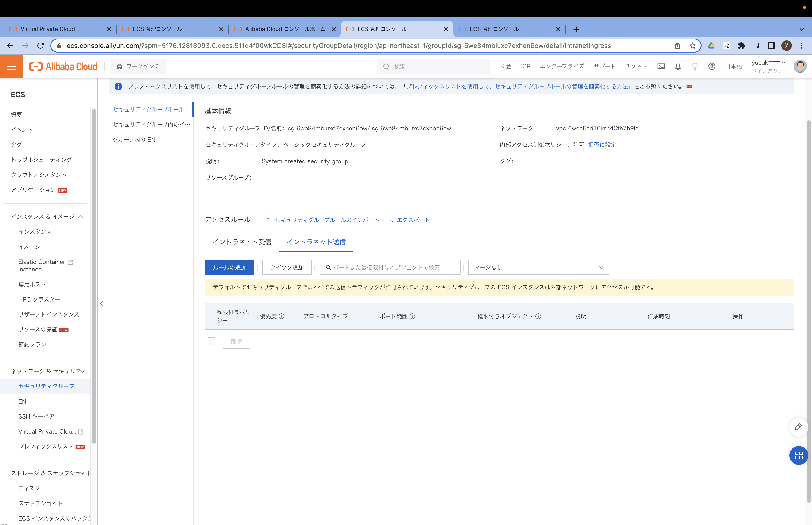Open the Cloud Shell terminal icon
The width and height of the screenshot is (812, 525).
[x=661, y=66]
